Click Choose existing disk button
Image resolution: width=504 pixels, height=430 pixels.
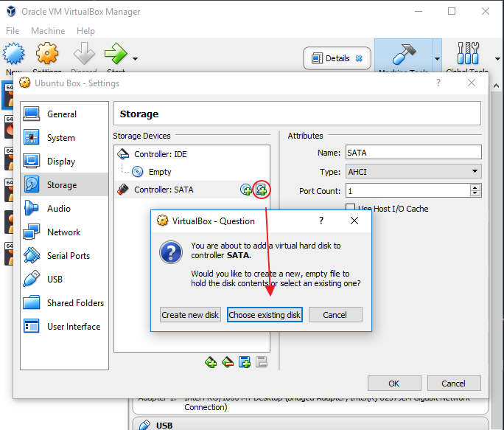coord(265,314)
